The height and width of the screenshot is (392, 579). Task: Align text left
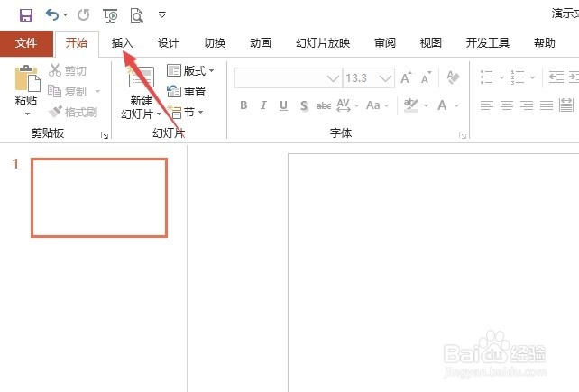pos(487,105)
